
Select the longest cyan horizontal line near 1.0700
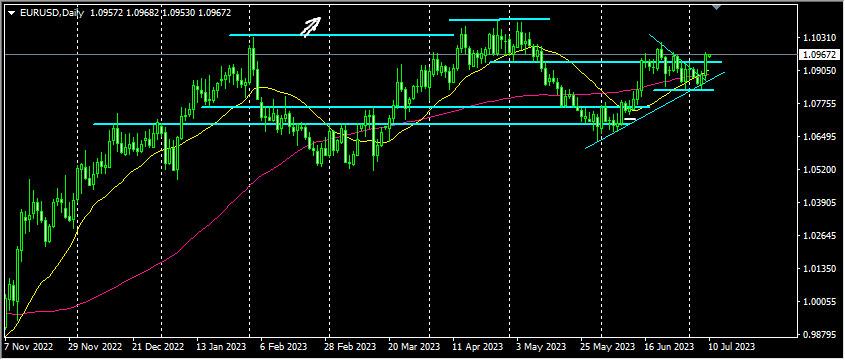tap(361, 124)
